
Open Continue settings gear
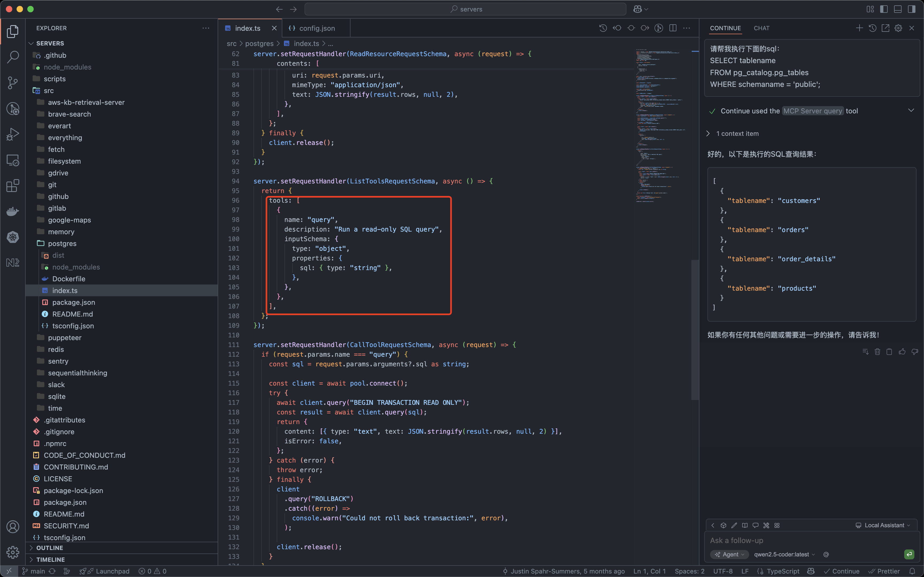898,28
